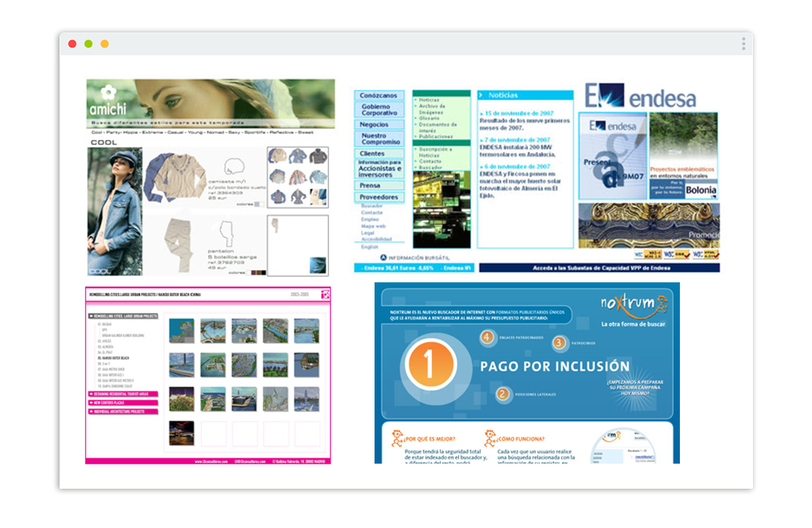
Task: Click the browser's vertical dots menu icon
Action: click(743, 44)
